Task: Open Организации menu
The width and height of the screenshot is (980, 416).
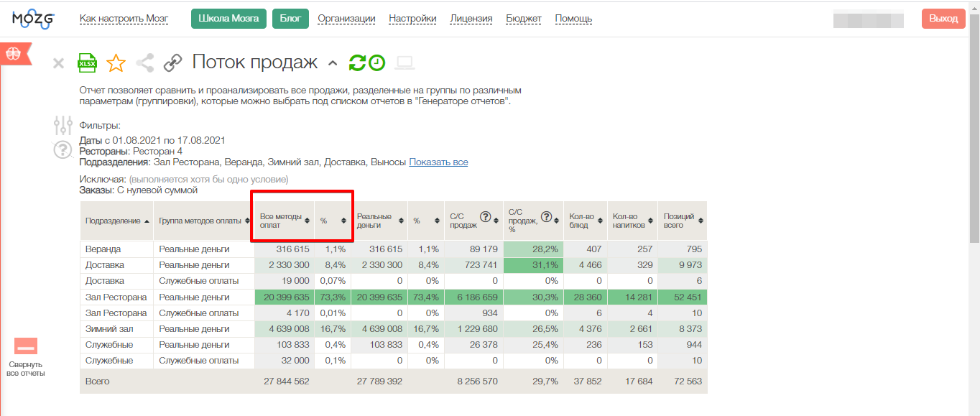Action: point(346,19)
